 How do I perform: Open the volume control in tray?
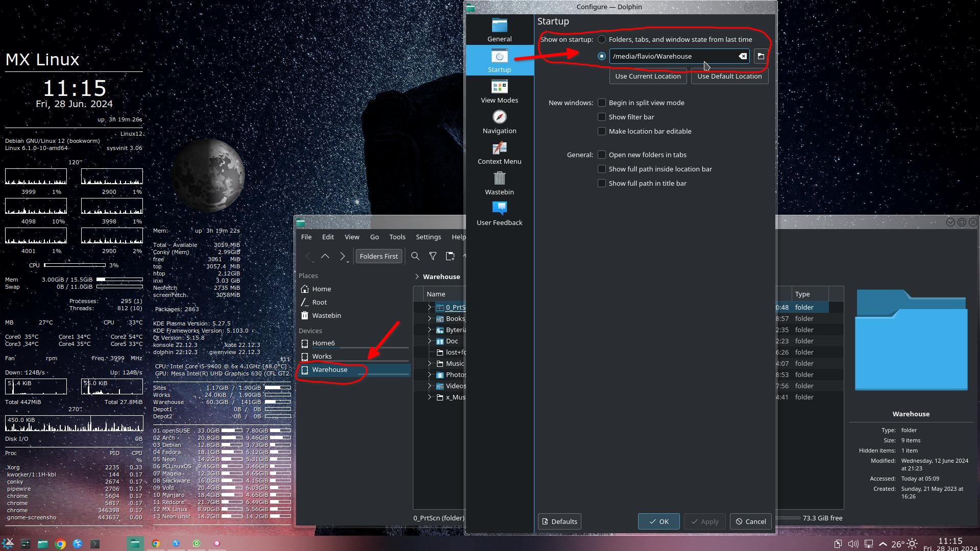853,544
